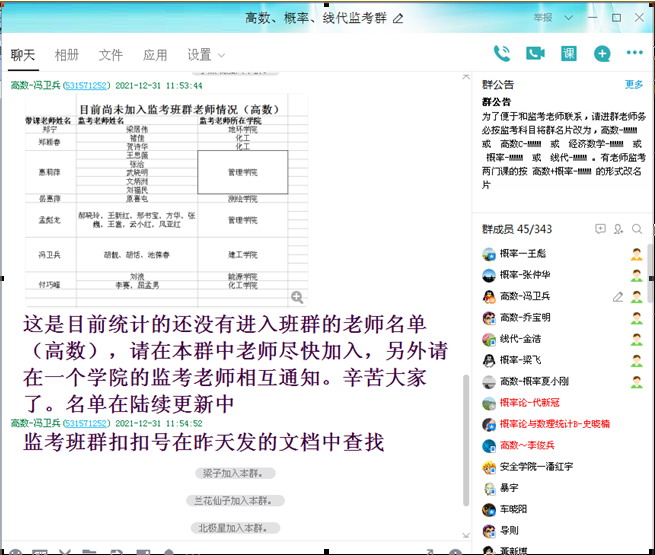Click the invite new member icon
Viewport: 655px width, 555px height.
(619, 229)
